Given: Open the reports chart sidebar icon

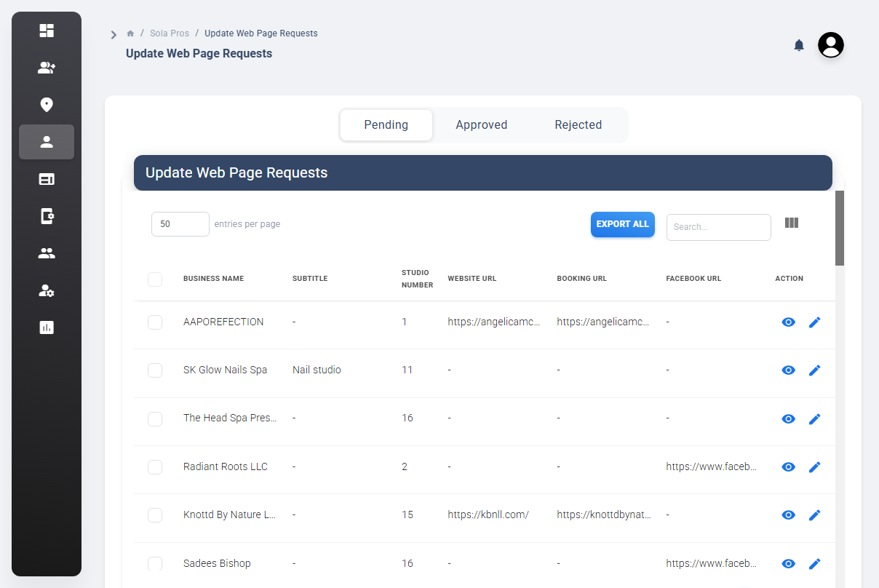Looking at the screenshot, I should (47, 327).
